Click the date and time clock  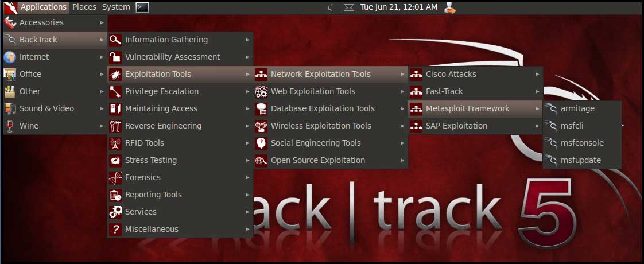coord(398,7)
